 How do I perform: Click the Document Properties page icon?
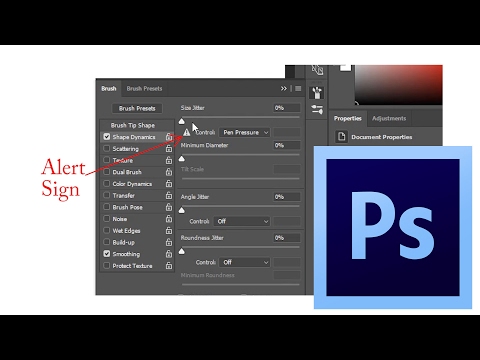pyautogui.click(x=341, y=137)
